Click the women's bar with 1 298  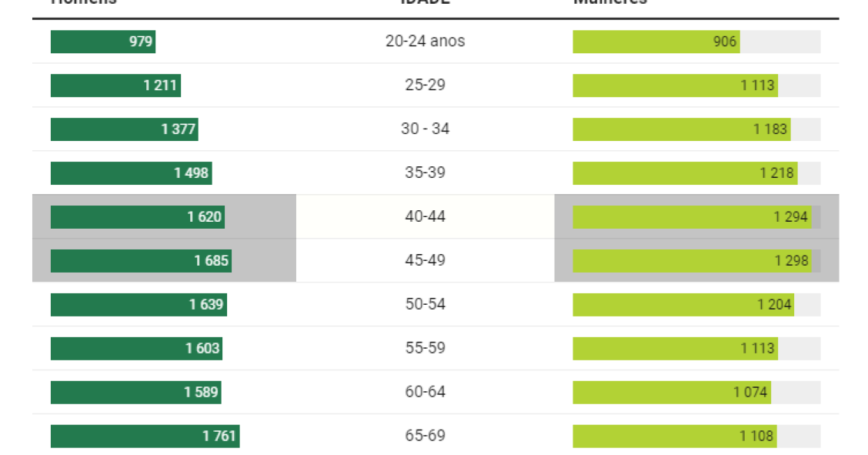693,261
